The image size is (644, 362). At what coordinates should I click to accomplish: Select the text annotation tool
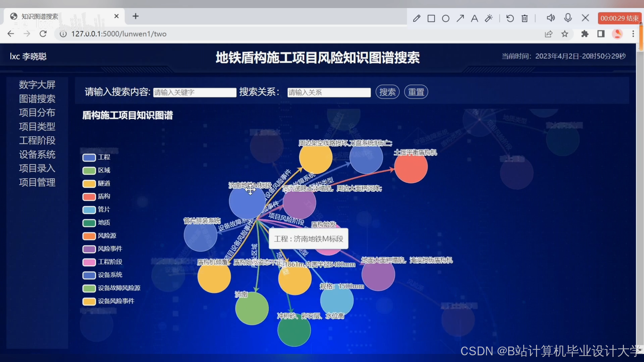[474, 18]
